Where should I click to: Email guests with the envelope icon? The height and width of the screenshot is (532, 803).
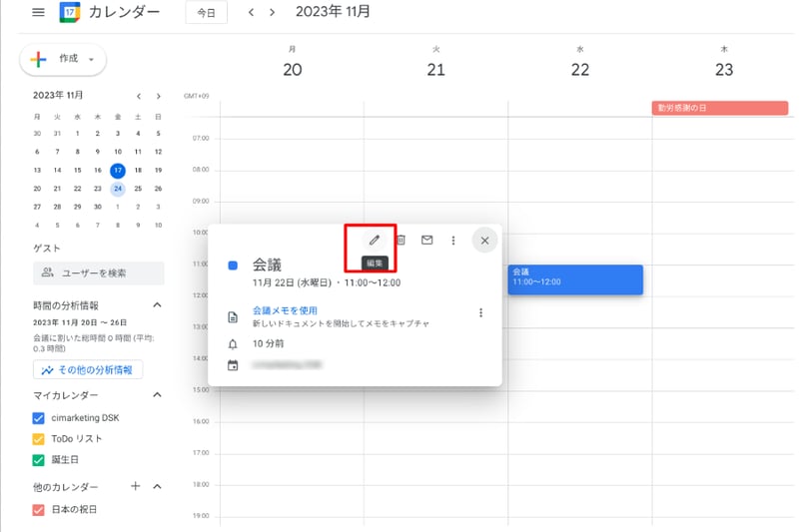[x=427, y=241]
